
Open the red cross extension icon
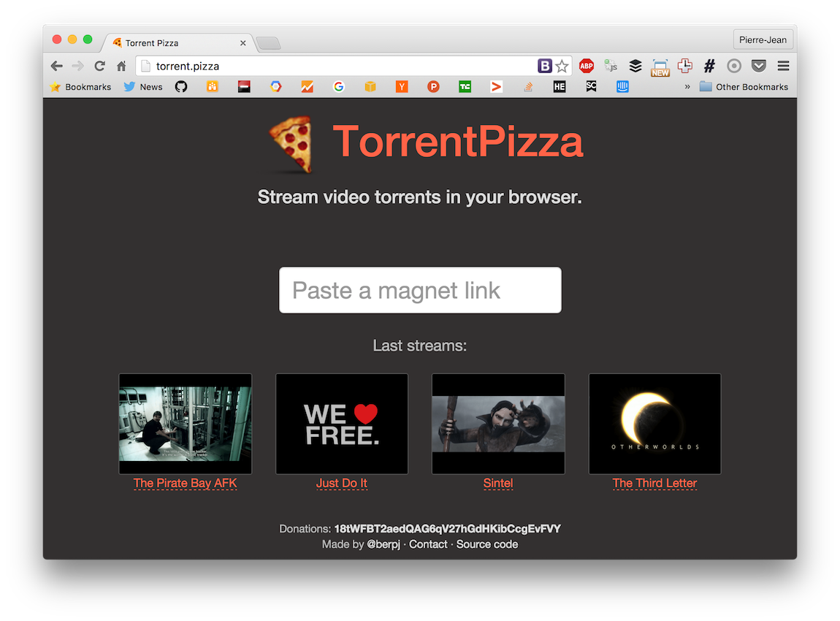point(684,66)
